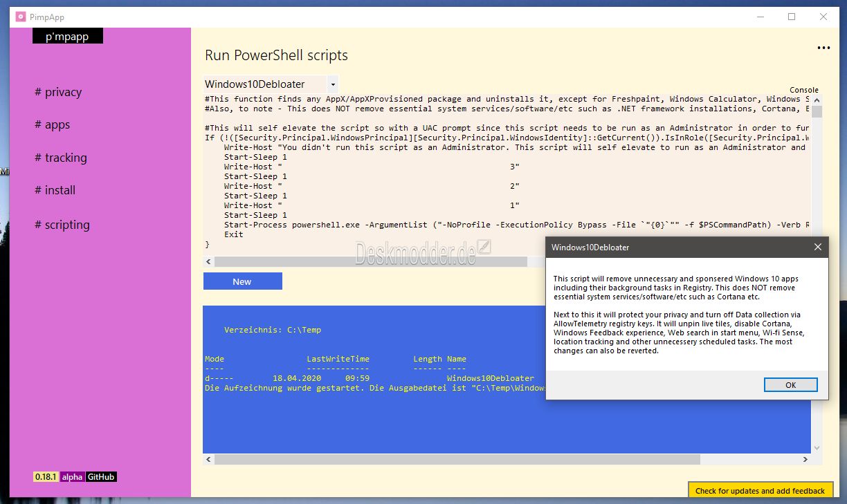Open the GitHub link badge

click(101, 477)
